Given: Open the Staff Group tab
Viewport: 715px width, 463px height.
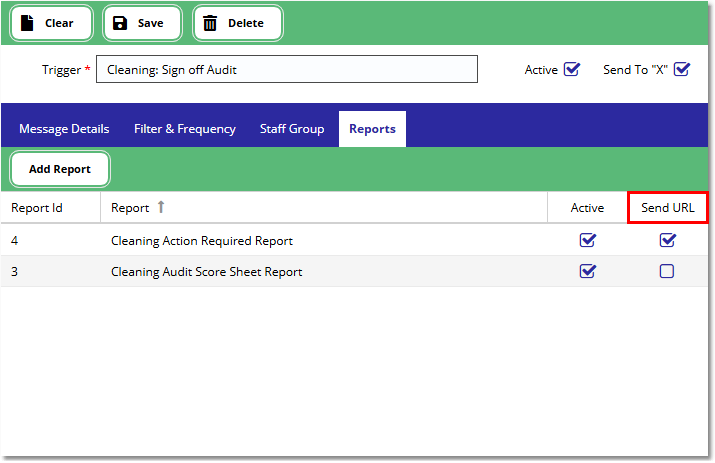Looking at the screenshot, I should click(x=292, y=129).
